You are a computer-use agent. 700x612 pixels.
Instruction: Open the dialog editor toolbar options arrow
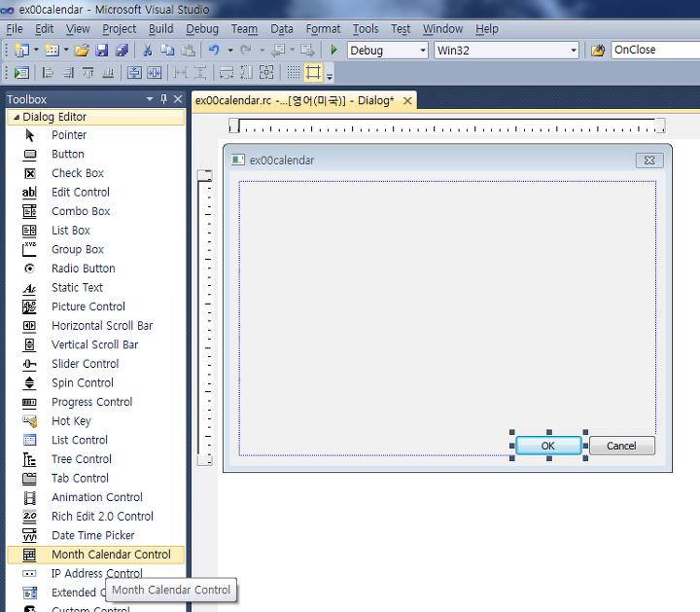click(330, 77)
